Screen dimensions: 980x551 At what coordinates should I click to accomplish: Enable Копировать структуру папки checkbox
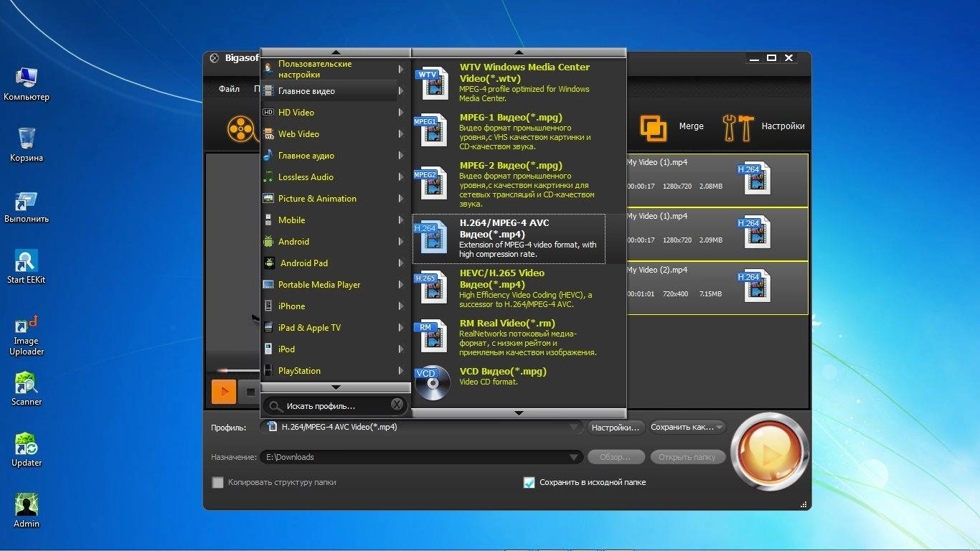[217, 483]
